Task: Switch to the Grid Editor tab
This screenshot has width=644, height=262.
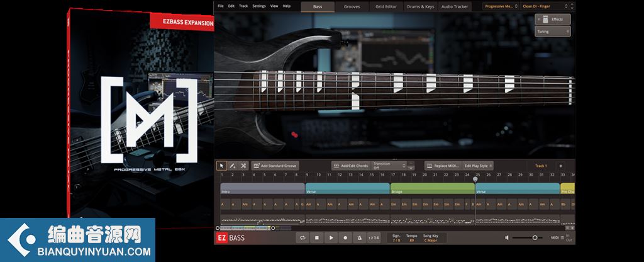Action: 386,6
